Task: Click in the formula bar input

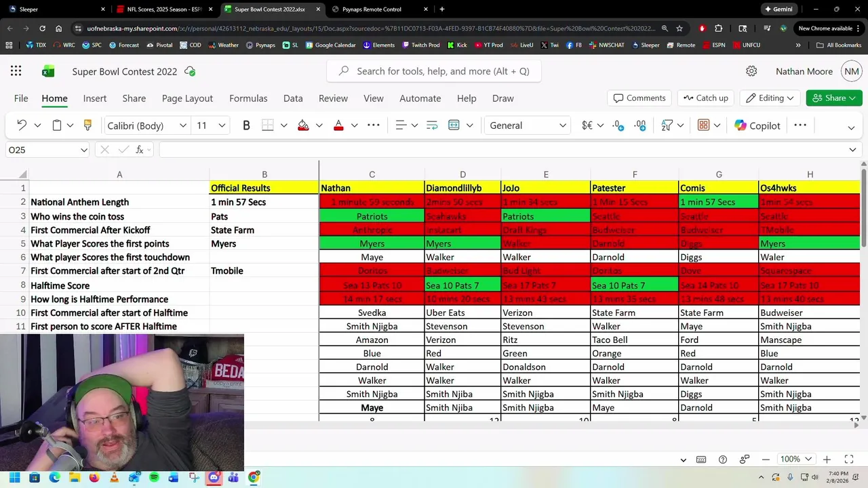Action: (502, 150)
